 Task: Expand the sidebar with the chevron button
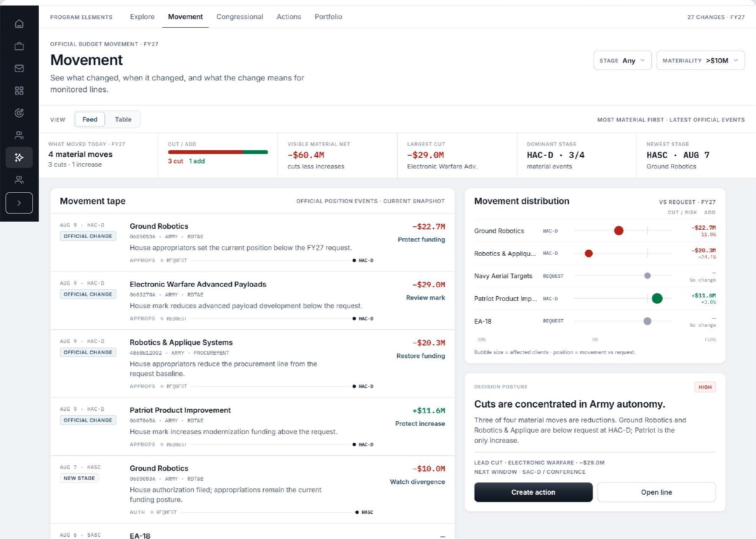click(x=19, y=203)
